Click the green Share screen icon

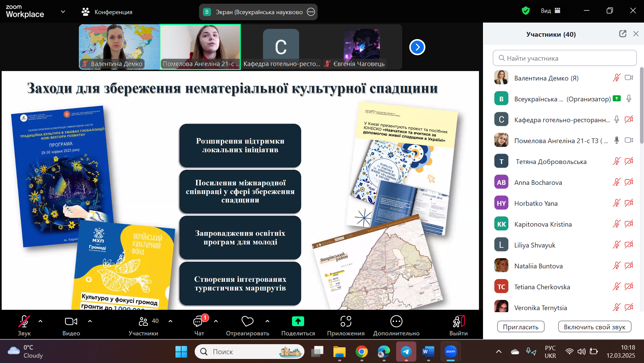click(x=298, y=322)
